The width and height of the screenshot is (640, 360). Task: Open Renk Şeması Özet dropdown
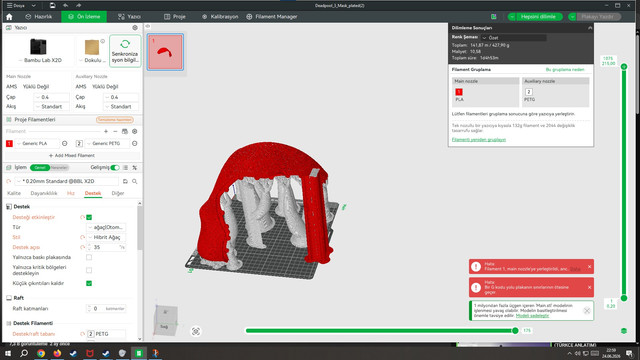pyautogui.click(x=513, y=38)
